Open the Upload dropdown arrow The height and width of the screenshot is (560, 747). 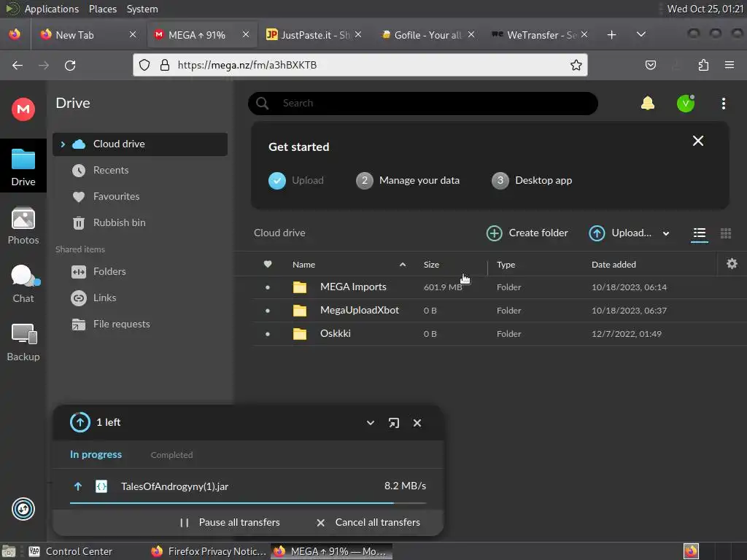click(665, 233)
